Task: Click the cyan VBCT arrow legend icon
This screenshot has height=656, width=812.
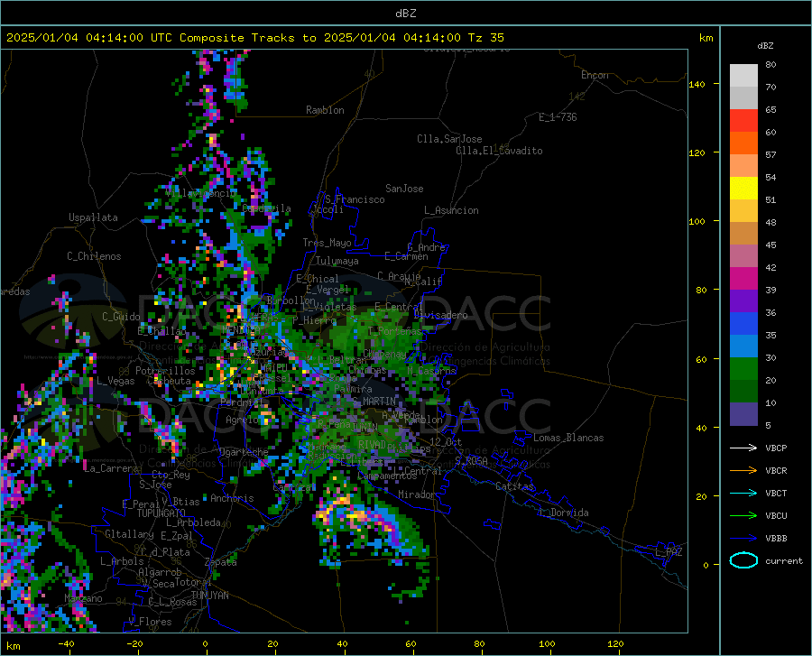Action: [x=743, y=493]
